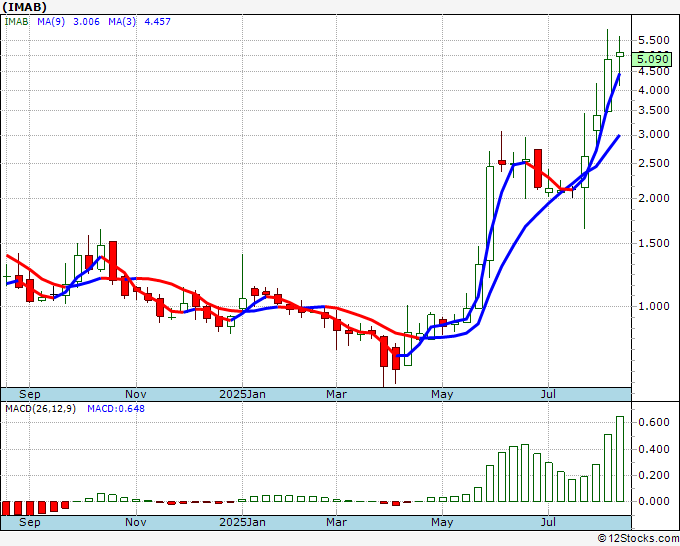Viewport: 680px width, 546px height.
Task: Click the 4.500 price axis label
Action: click(x=654, y=72)
